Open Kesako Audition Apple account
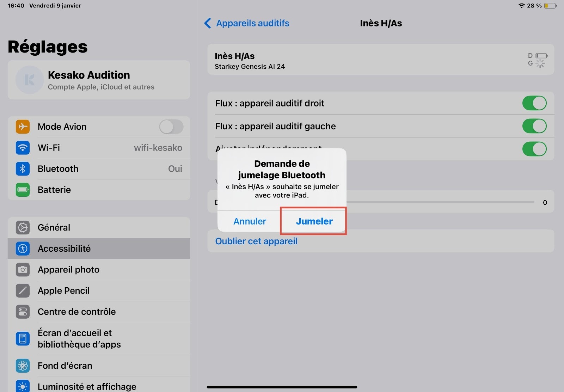The width and height of the screenshot is (564, 392). 99,80
